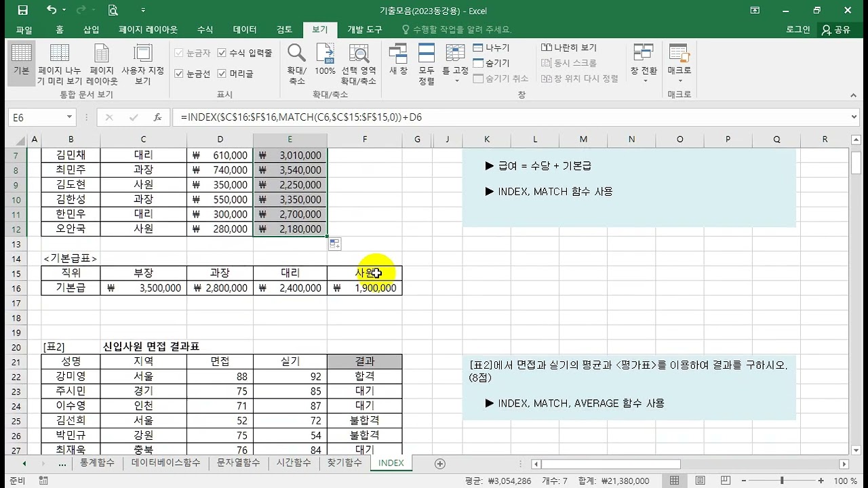This screenshot has height=488, width=868.
Task: Click 숨기기 hide window button
Action: 491,63
